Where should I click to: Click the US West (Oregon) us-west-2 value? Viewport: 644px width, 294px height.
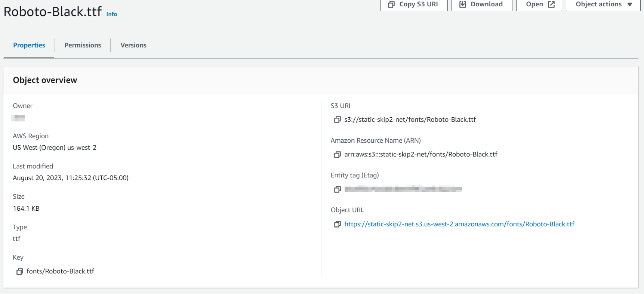coord(55,148)
